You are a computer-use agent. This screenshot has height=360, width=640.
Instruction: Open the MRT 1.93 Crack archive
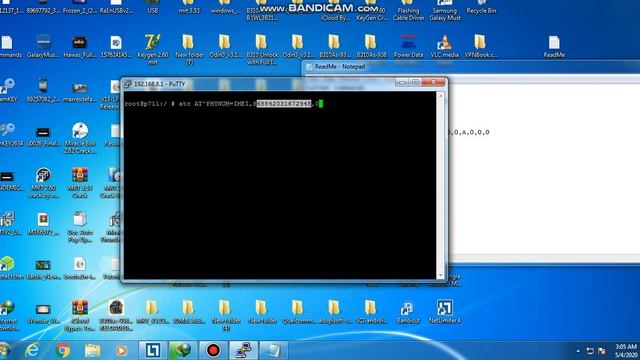click(x=80, y=182)
